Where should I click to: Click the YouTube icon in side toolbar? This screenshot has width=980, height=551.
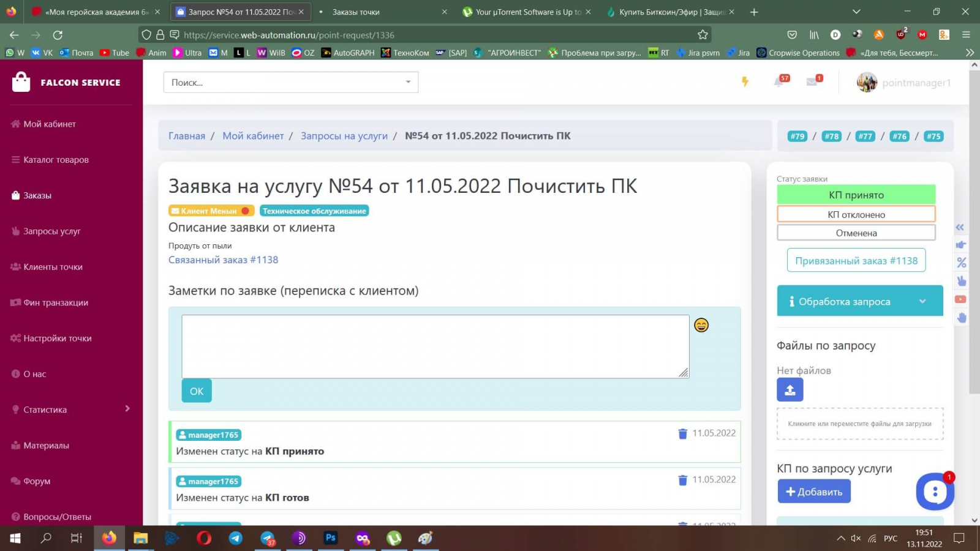tap(960, 299)
